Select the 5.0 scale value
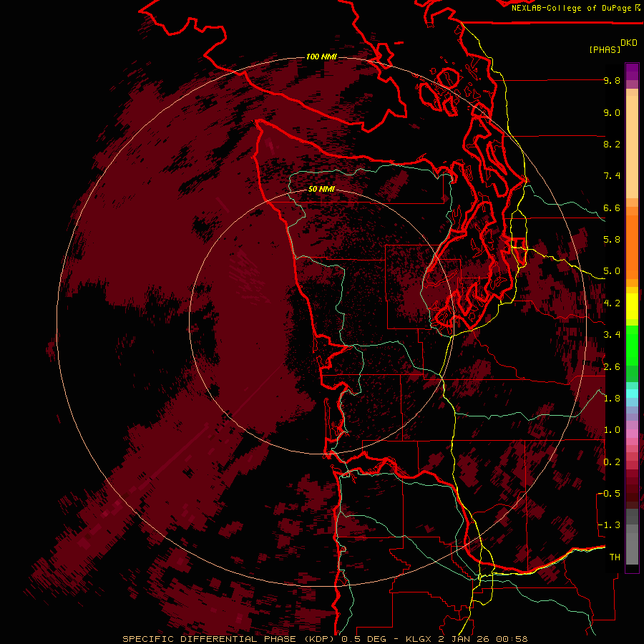 coord(612,271)
